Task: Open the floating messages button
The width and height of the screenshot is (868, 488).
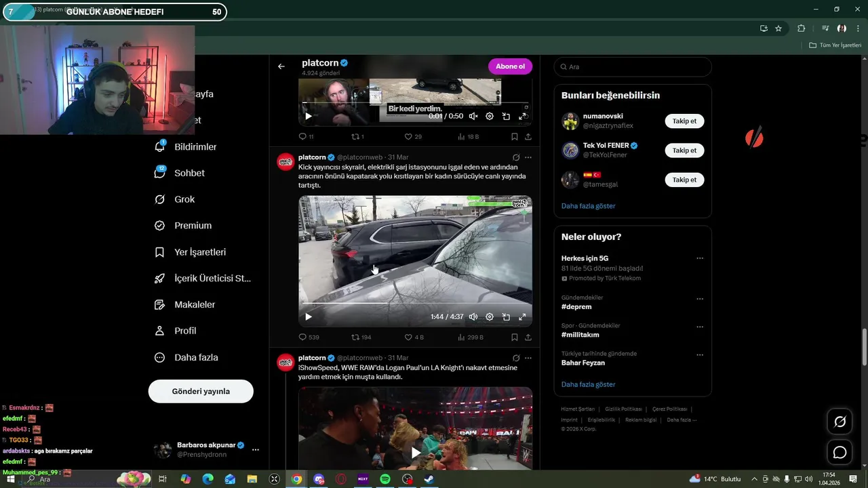Action: 840,452
